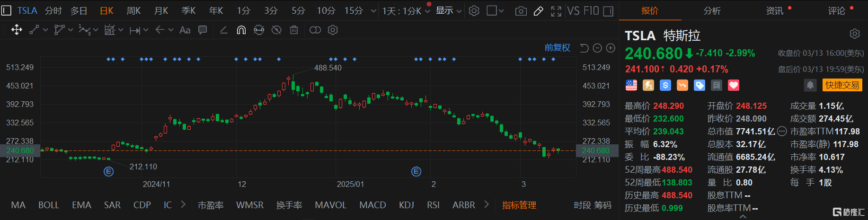868x220 pixels.
Task: Select the 季K quarterly period
Action: [189, 10]
